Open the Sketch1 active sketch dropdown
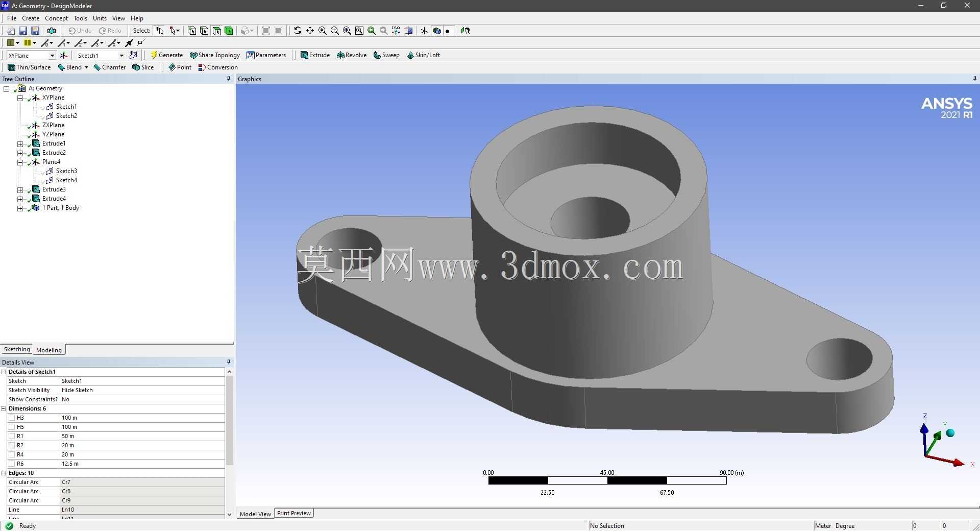The image size is (980, 531). pyautogui.click(x=121, y=55)
